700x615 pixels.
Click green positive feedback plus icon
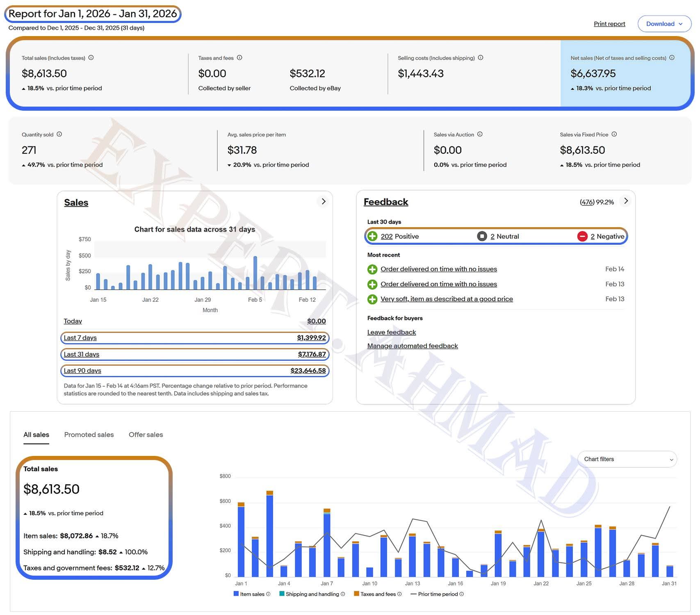(x=372, y=237)
